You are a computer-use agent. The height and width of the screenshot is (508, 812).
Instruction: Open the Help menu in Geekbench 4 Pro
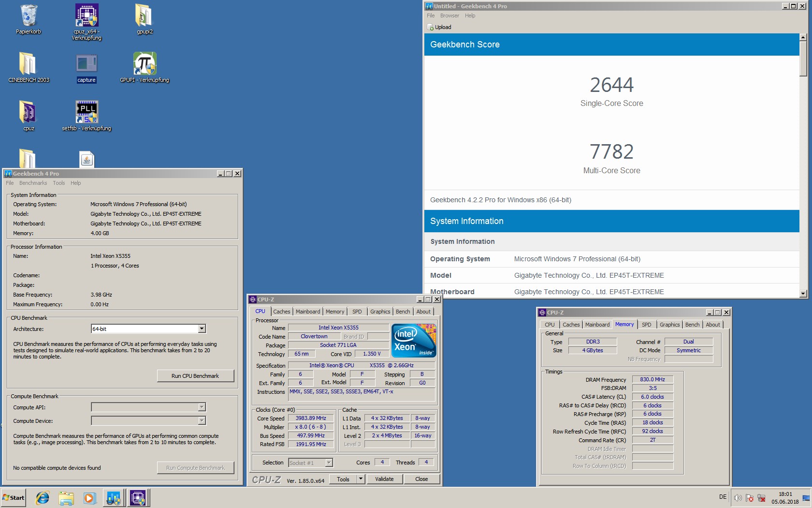75,183
